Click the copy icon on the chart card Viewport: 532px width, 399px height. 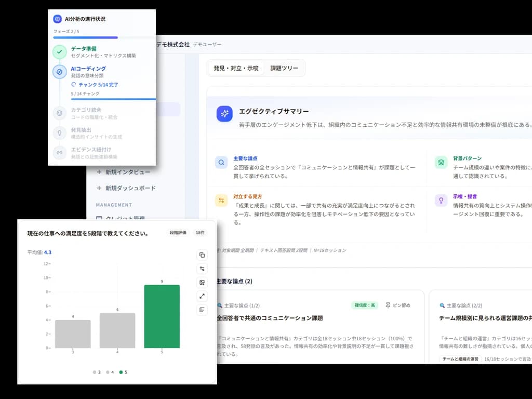point(202,255)
